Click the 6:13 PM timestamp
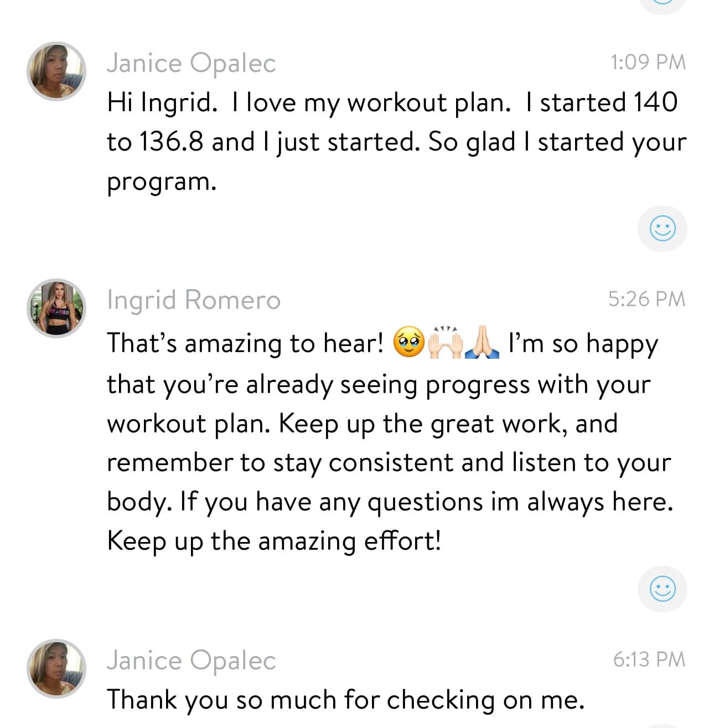This screenshot has width=714, height=728. [649, 659]
